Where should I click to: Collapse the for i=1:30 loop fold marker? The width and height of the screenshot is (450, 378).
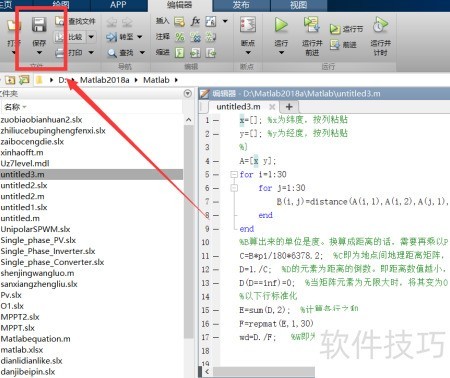pos(234,174)
